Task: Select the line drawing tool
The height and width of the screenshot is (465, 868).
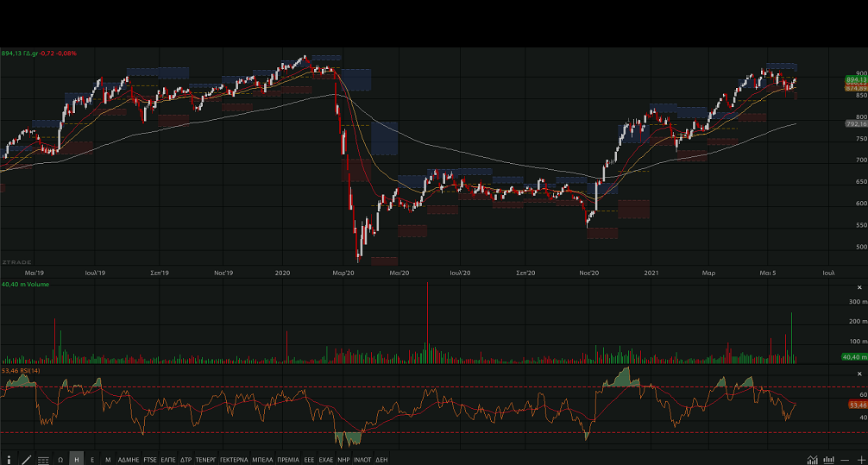Action: point(26,460)
